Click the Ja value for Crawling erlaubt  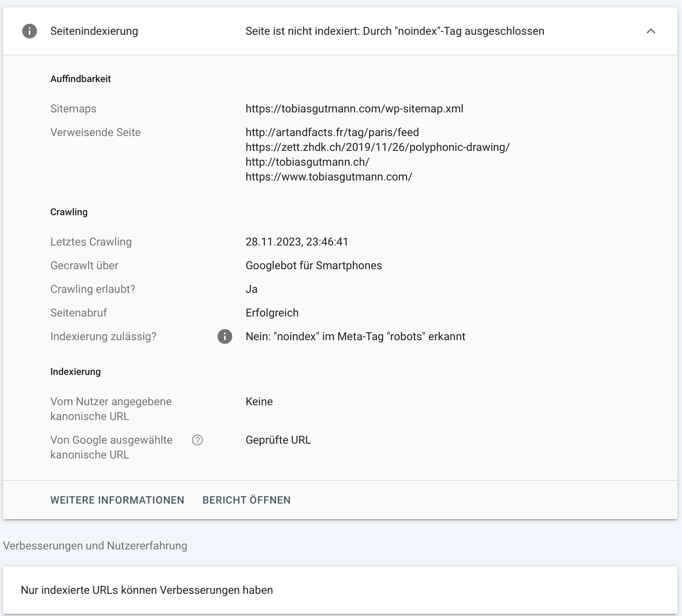click(251, 289)
